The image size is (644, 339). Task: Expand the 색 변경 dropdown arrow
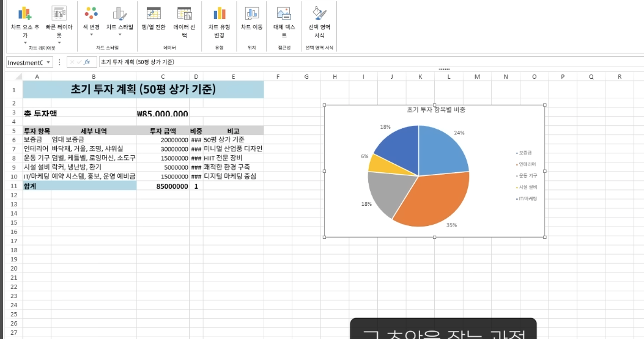click(91, 34)
